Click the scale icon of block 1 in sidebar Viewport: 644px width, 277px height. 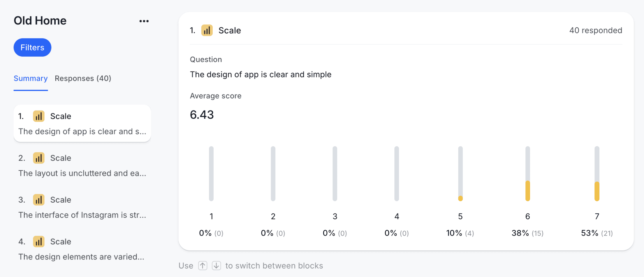[x=38, y=116]
